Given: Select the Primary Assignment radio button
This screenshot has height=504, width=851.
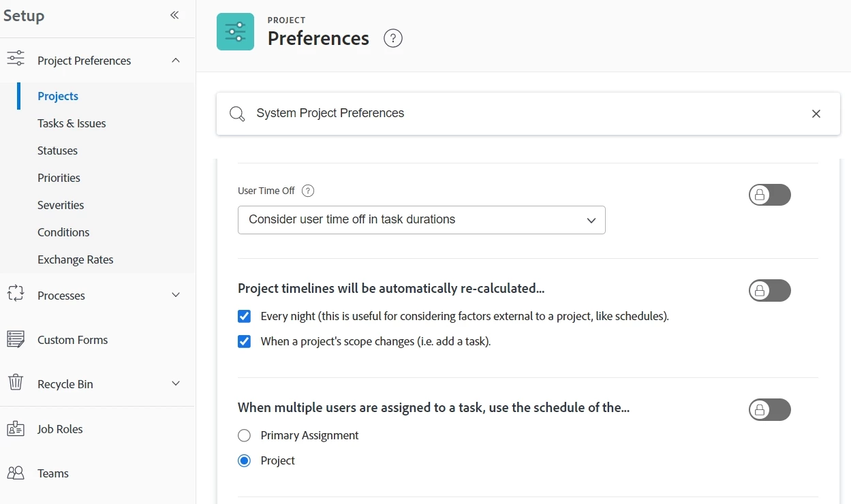Looking at the screenshot, I should [245, 435].
